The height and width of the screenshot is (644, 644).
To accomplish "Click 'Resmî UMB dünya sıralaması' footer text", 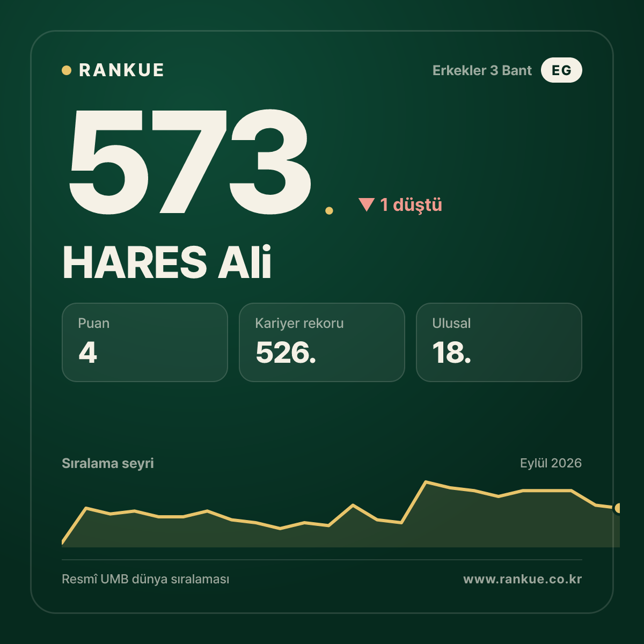I will pyautogui.click(x=145, y=580).
